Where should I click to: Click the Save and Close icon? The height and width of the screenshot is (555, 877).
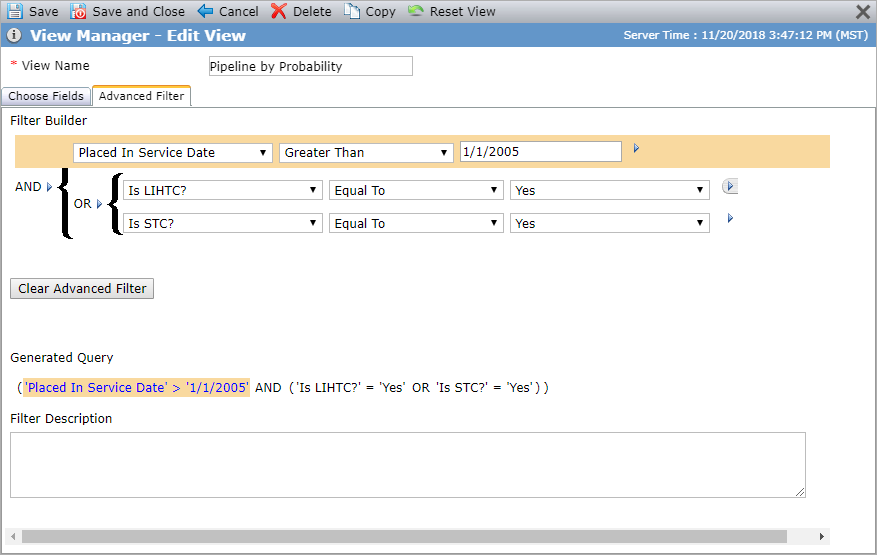click(78, 11)
